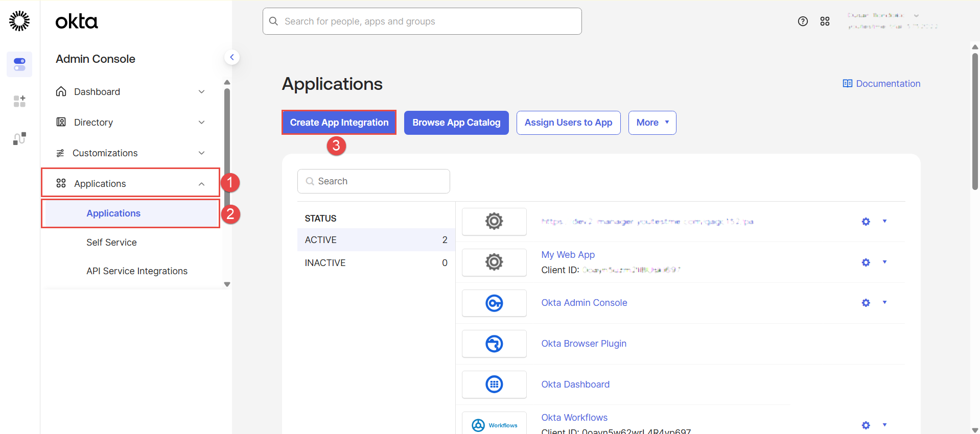Click the Okta Browser Plugin app icon
This screenshot has width=980, height=434.
pos(494,344)
